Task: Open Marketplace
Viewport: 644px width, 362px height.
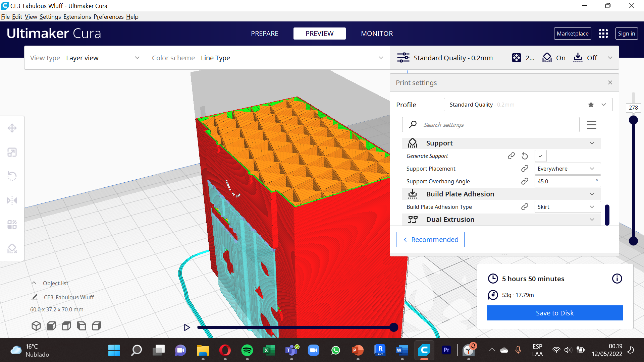Action: tap(573, 34)
